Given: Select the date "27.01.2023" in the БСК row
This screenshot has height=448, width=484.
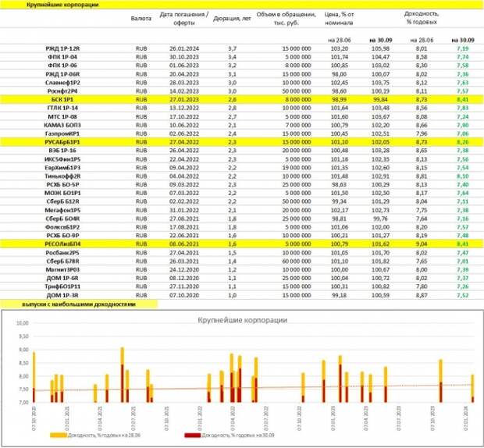Looking at the screenshot, I should tap(184, 99).
